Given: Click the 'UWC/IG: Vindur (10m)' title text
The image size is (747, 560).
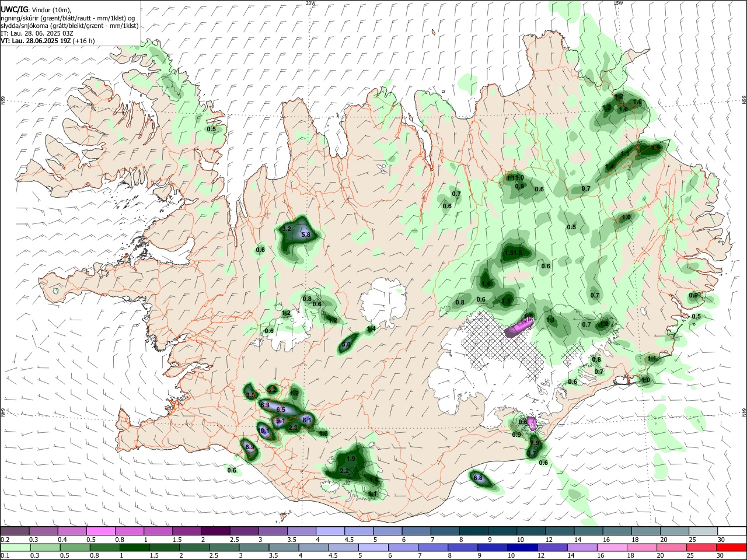Looking at the screenshot, I should (x=36, y=10).
